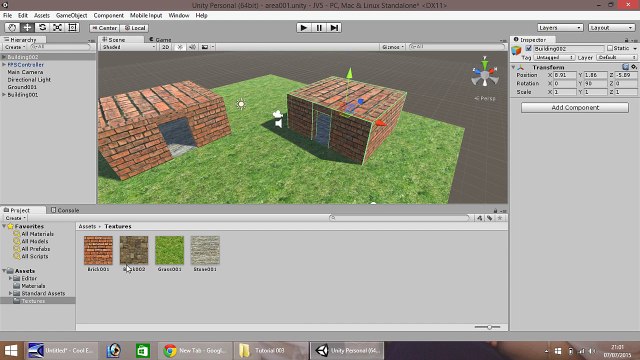Screen dimensions: 640x360
Task: Open the File menu
Action: click(x=7, y=16)
